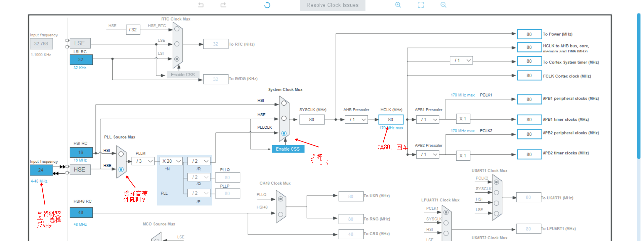
Task: Open the Cortex System timer divider dropdown
Action: (461, 61)
